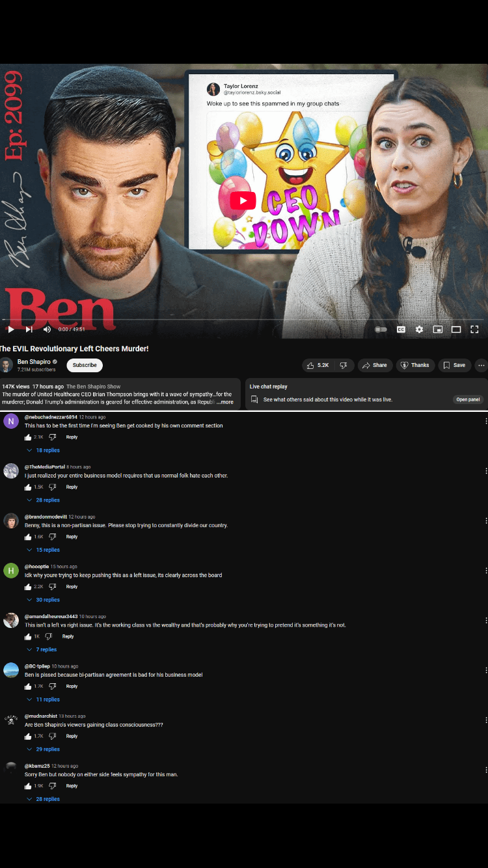Click the red YouTube play logo on the thumbnail
The height and width of the screenshot is (868, 488).
(243, 200)
